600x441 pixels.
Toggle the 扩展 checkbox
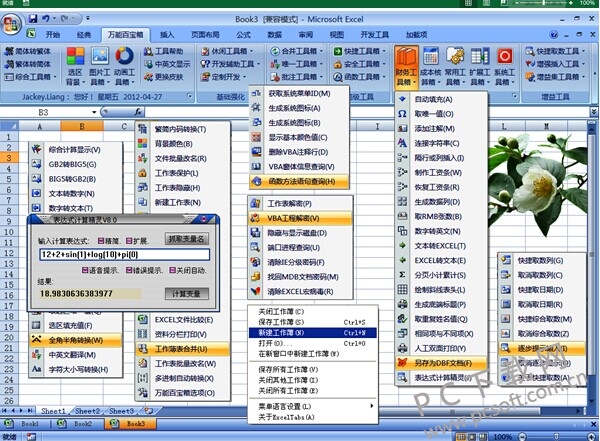(x=129, y=241)
